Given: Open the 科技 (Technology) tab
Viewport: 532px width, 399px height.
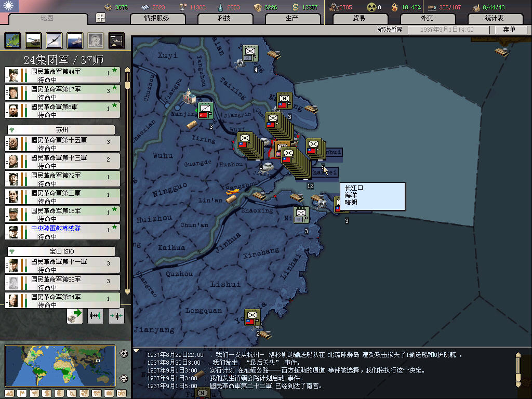Looking at the screenshot, I should 224,18.
